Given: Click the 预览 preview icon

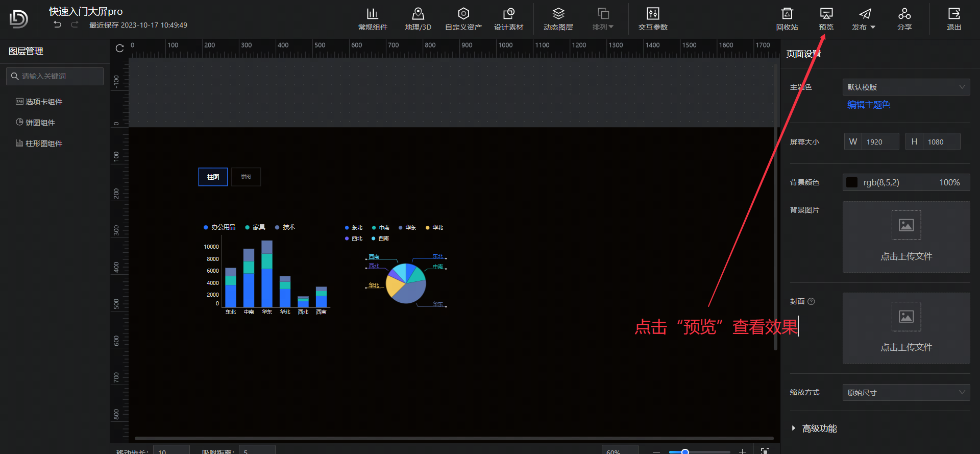Looking at the screenshot, I should point(826,19).
